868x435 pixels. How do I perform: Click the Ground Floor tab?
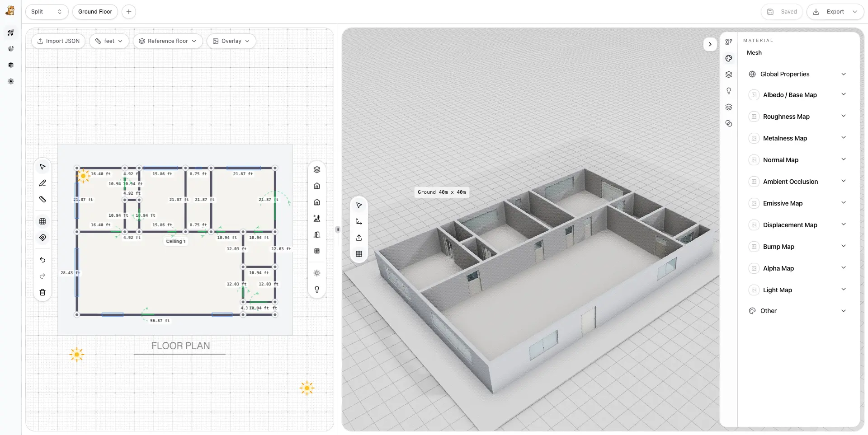tap(95, 12)
